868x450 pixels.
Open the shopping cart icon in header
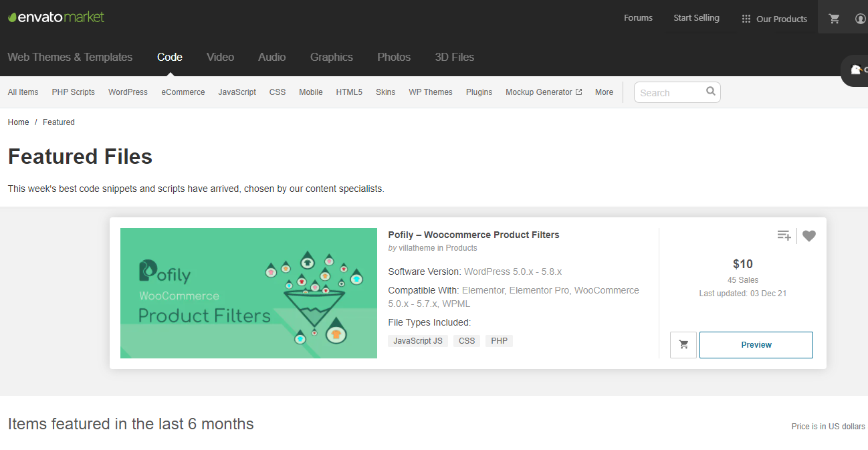coord(834,19)
